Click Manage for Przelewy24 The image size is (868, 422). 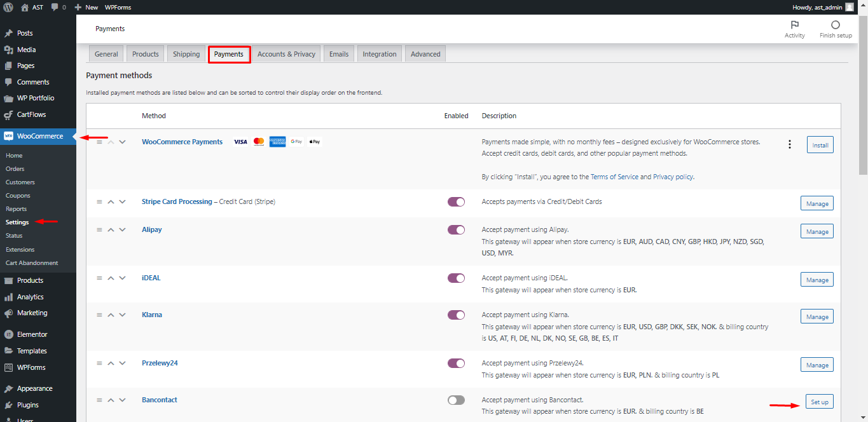coord(817,365)
